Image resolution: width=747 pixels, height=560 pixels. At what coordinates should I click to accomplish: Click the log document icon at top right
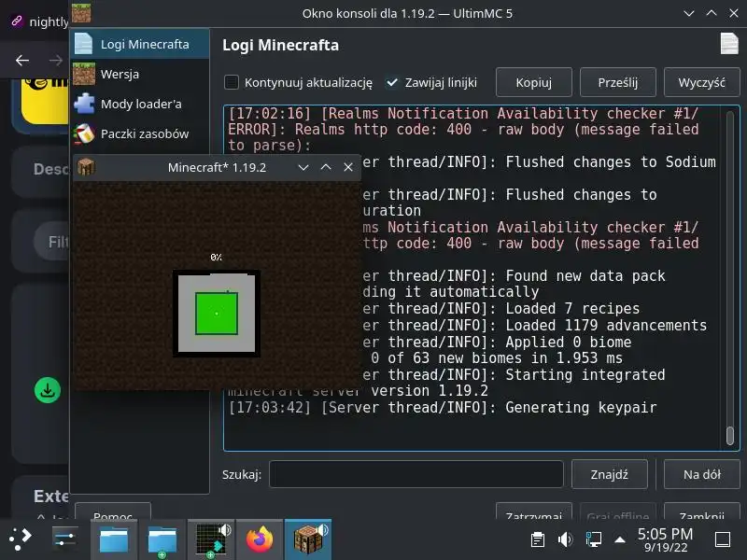coord(729,44)
